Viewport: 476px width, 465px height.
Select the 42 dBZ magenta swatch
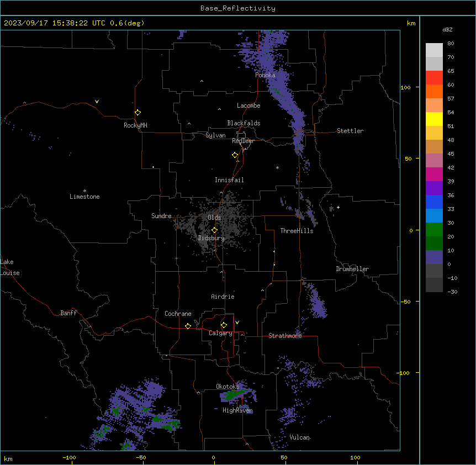coord(434,174)
